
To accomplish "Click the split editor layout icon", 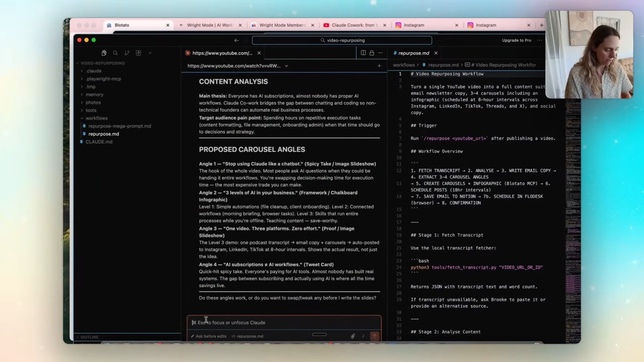I will 363,53.
